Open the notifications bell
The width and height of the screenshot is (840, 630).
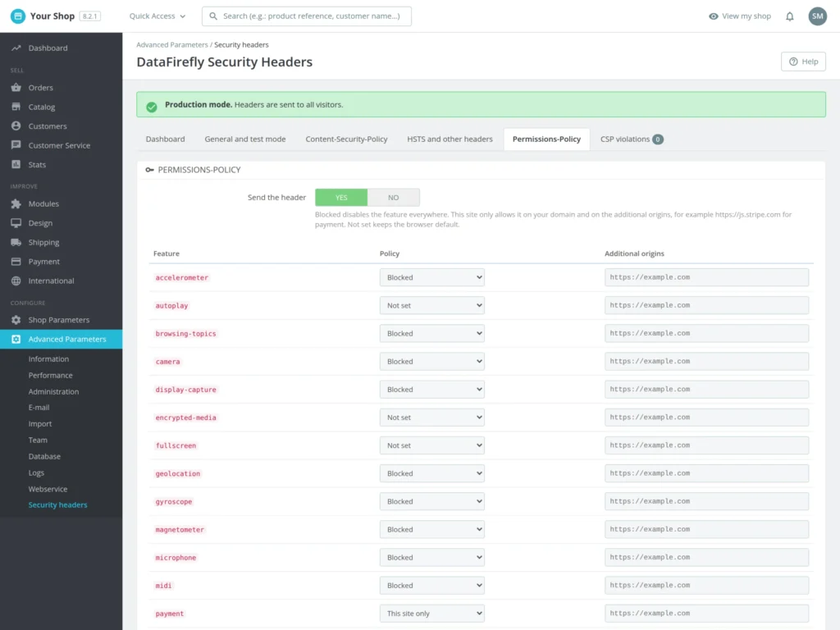click(x=790, y=16)
